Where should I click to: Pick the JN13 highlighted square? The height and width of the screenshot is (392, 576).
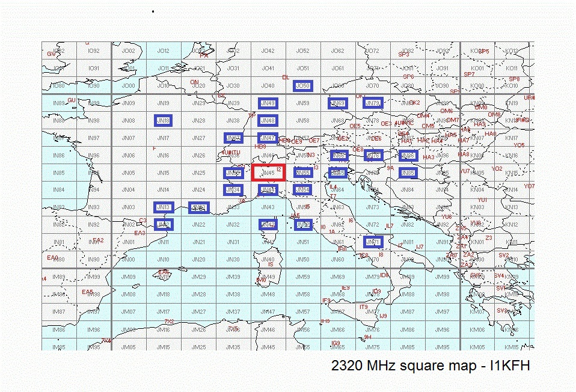click(x=163, y=207)
